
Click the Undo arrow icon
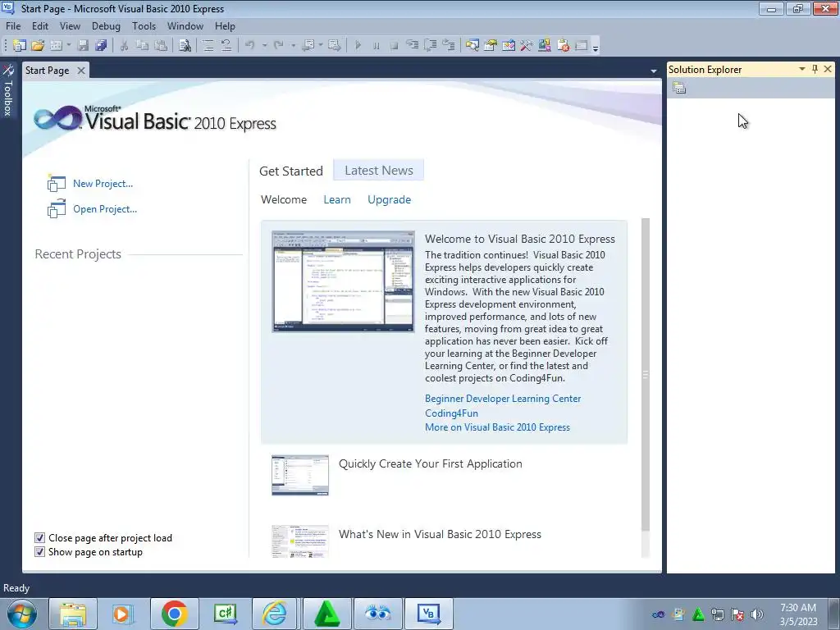pos(249,46)
